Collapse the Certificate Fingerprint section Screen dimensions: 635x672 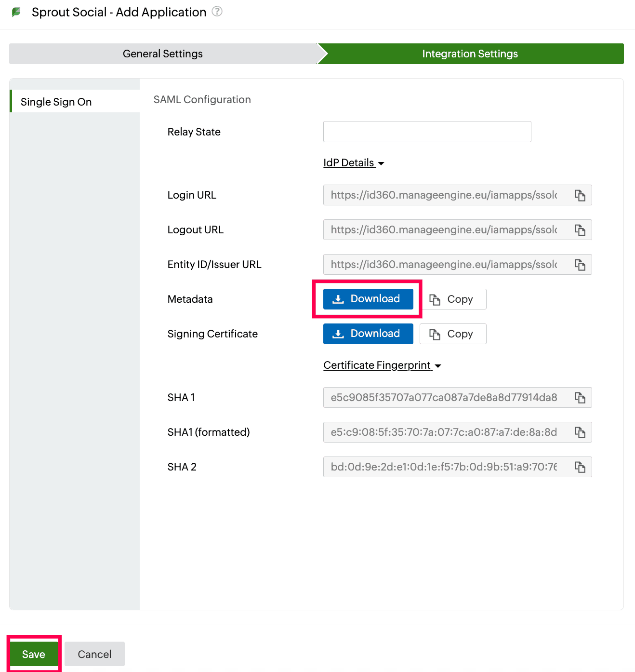pos(437,366)
